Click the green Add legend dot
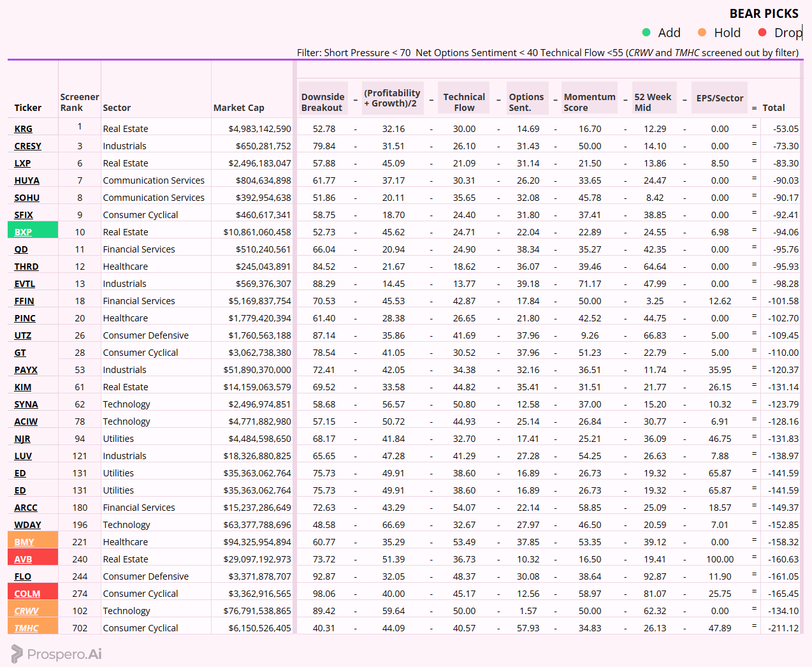This screenshot has width=812, height=667. 646,32
